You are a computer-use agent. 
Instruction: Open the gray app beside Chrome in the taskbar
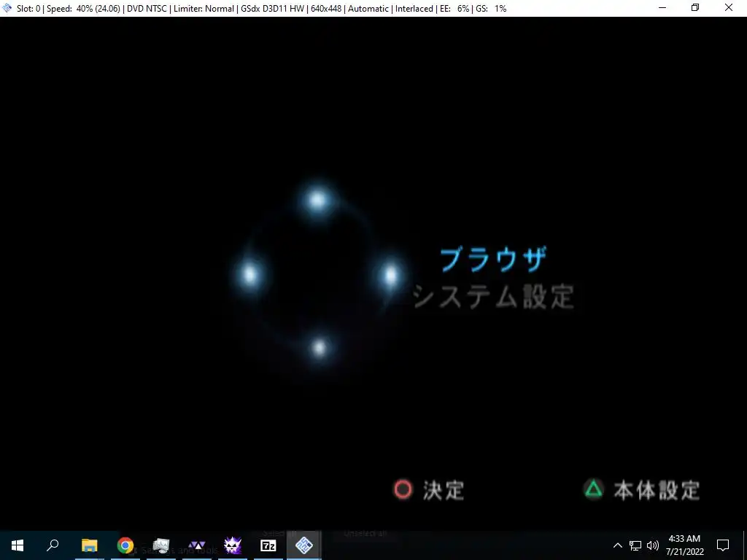(x=161, y=545)
